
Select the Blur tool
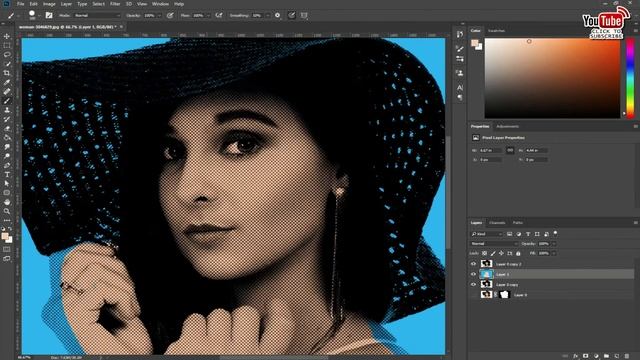(7, 147)
